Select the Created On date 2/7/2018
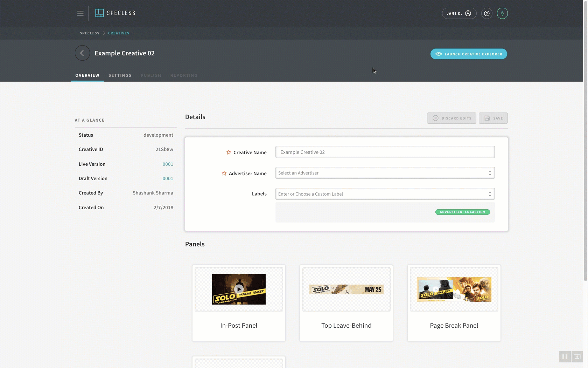The height and width of the screenshot is (368, 588). 163,207
